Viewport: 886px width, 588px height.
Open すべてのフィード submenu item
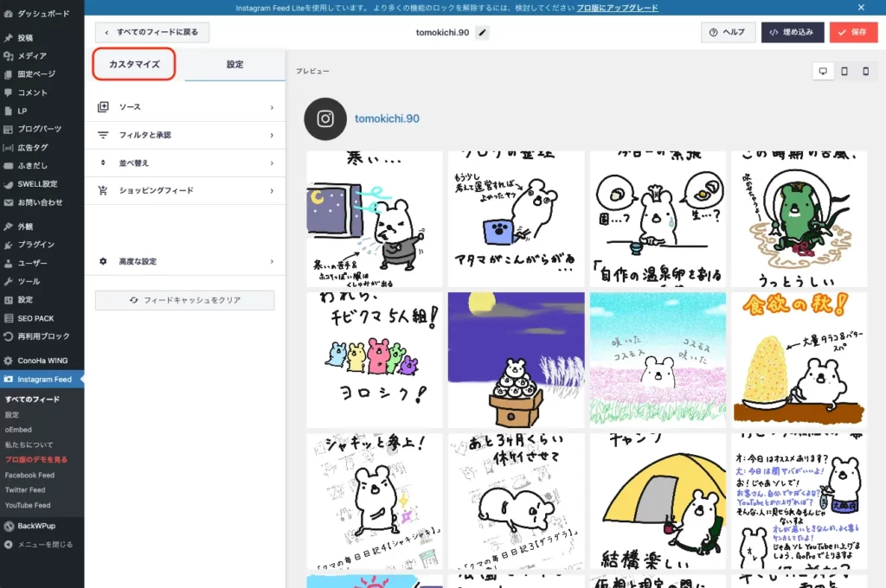coord(32,399)
